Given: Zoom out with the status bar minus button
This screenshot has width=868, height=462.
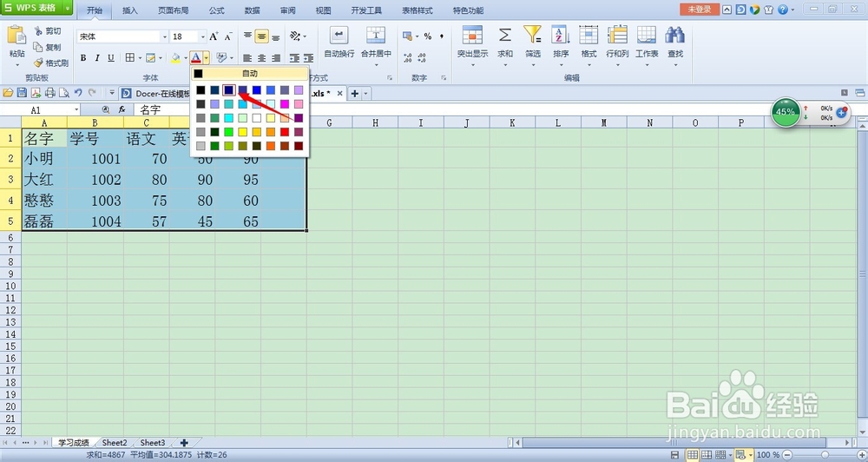Looking at the screenshot, I should point(786,455).
